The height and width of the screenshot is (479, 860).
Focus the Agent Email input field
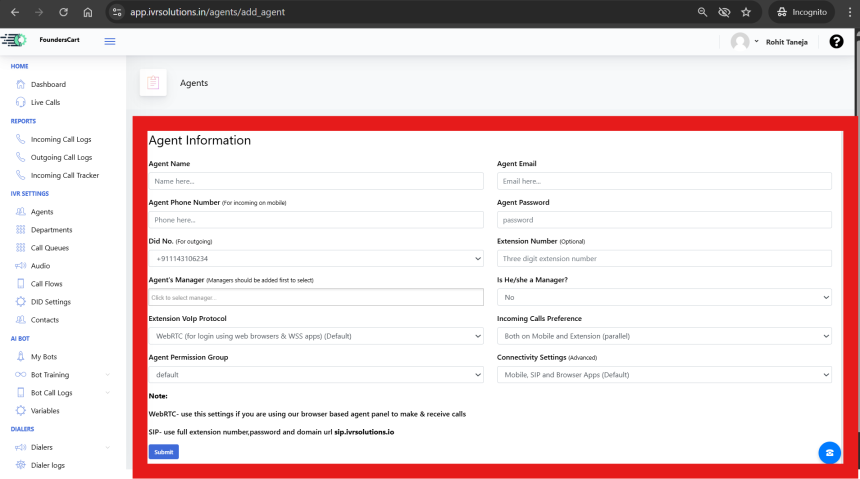click(664, 181)
